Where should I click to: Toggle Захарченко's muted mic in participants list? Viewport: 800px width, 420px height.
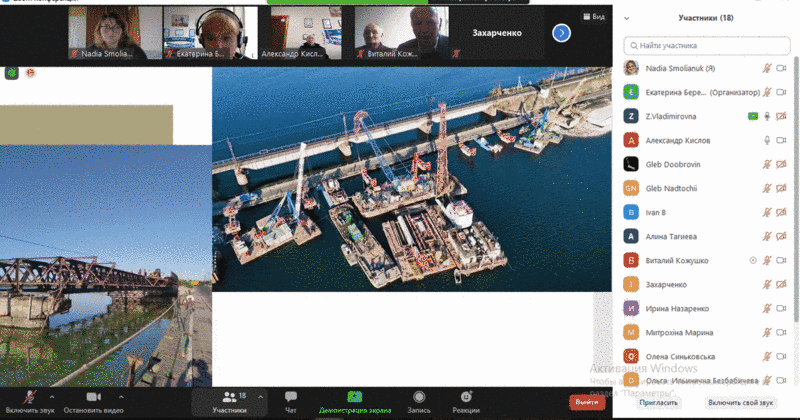pos(767,284)
